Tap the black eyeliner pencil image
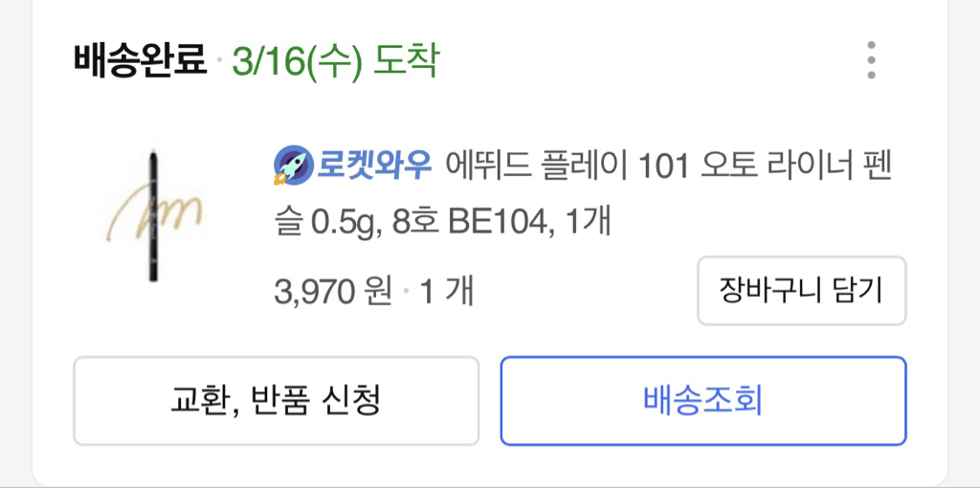The image size is (980, 488). tap(154, 216)
